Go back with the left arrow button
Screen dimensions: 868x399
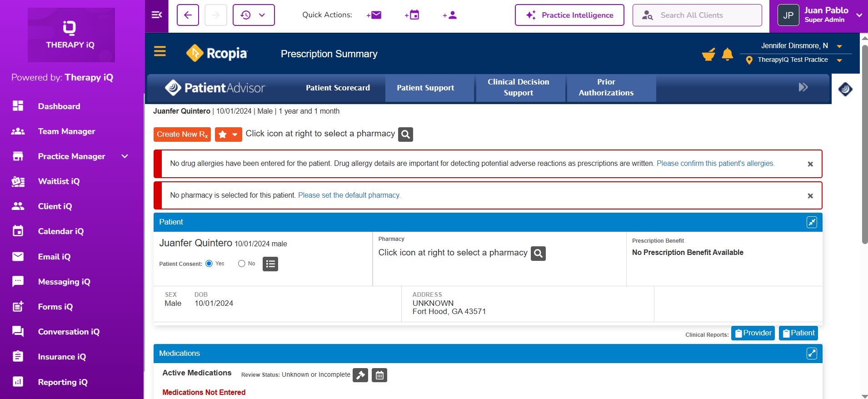(188, 15)
